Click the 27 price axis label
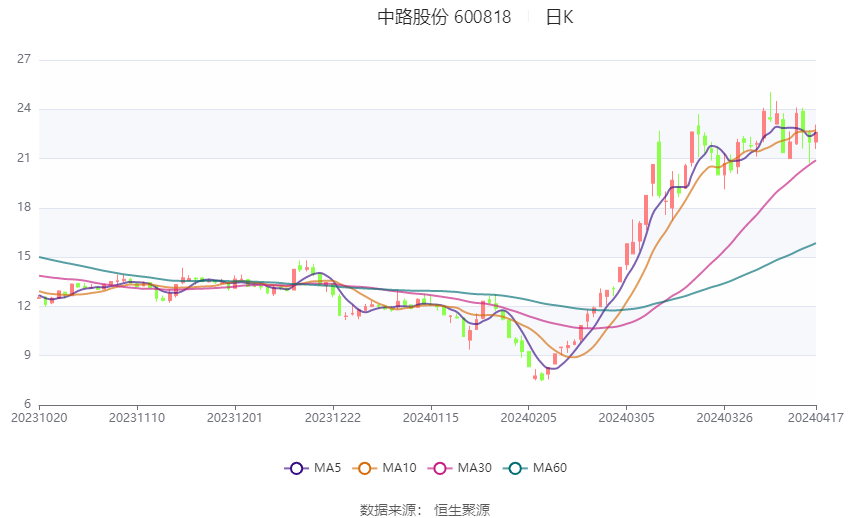Viewport: 850px width, 518px height. point(24,59)
